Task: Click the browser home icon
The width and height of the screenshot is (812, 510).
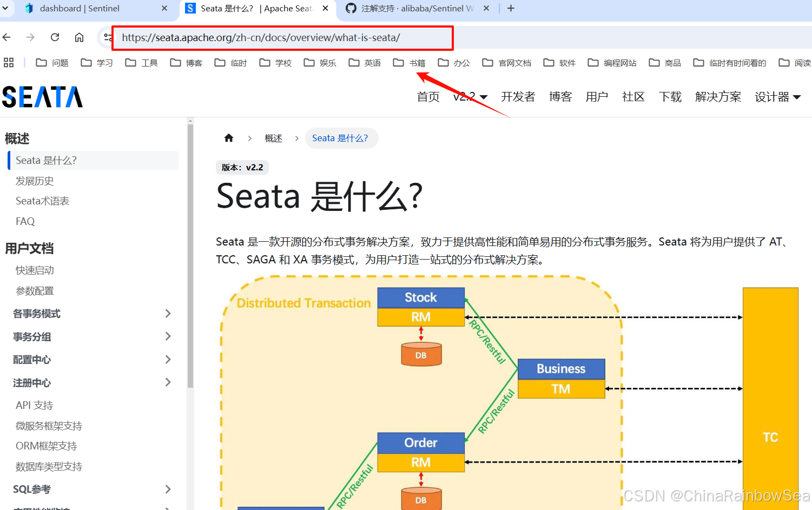Action: pos(79,37)
